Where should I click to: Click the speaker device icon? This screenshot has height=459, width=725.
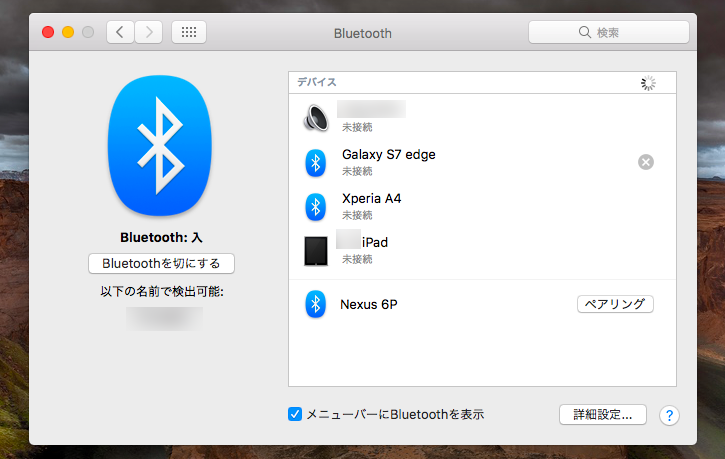pyautogui.click(x=315, y=119)
